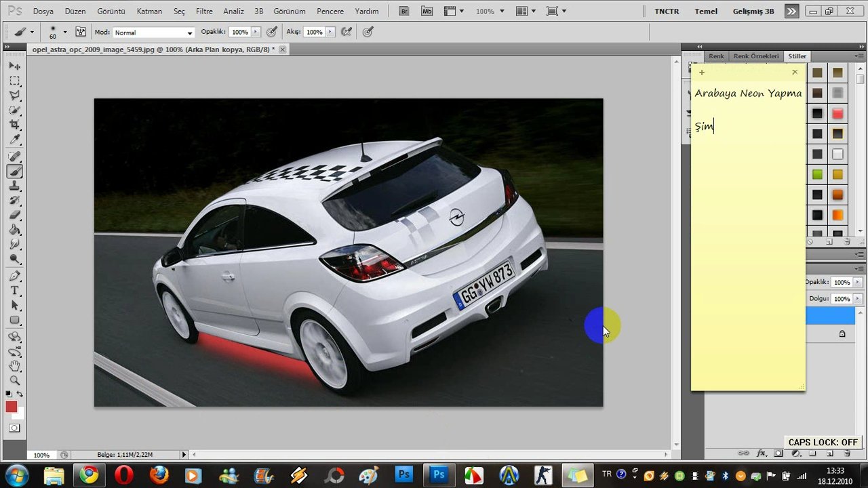Open the Dosya menu
868x488 pixels.
pyautogui.click(x=43, y=12)
